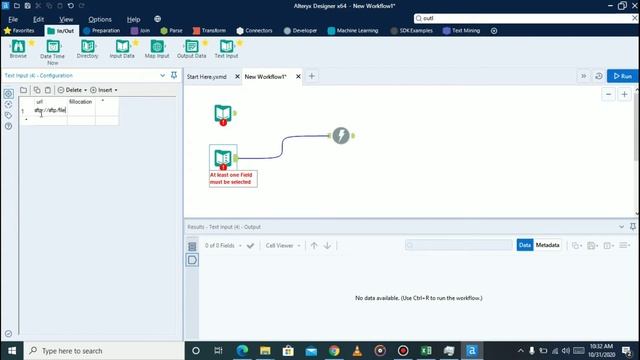Toggle the Metadata view in Results
This screenshot has height=360, width=640.
pyautogui.click(x=547, y=245)
